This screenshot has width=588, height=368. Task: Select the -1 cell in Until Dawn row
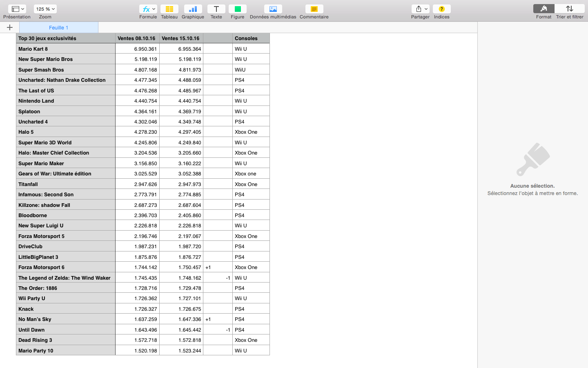point(218,330)
